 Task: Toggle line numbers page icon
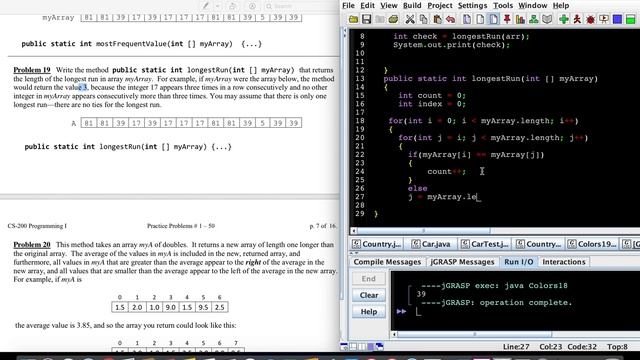[493, 19]
